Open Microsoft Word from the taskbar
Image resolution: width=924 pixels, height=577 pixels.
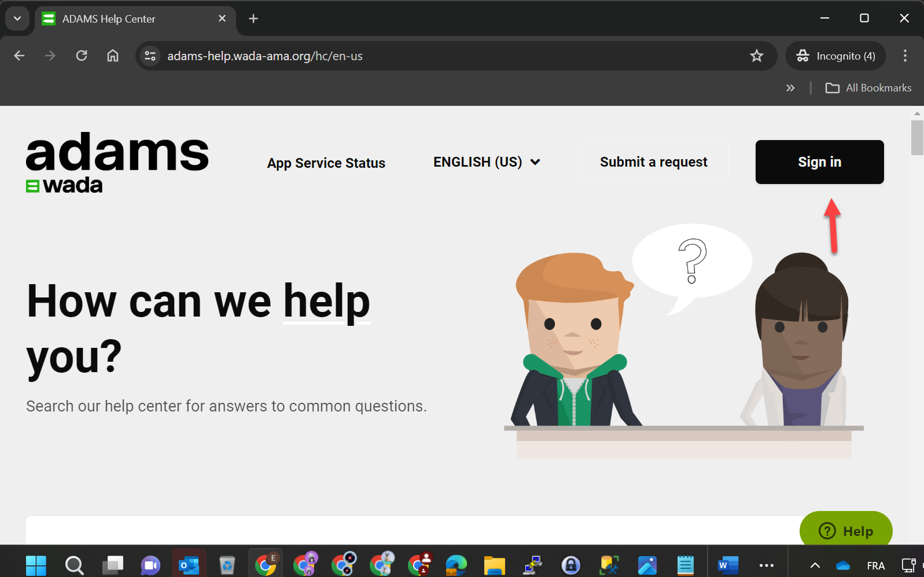click(728, 565)
